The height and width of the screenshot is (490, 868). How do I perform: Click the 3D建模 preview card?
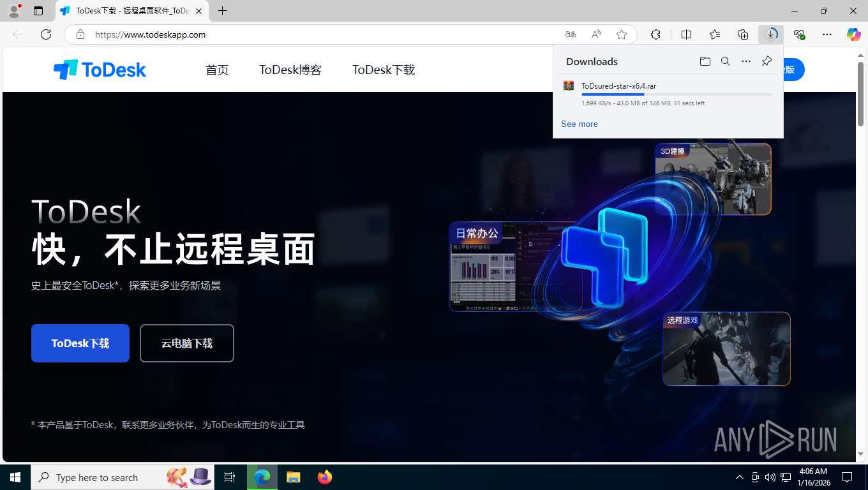713,179
